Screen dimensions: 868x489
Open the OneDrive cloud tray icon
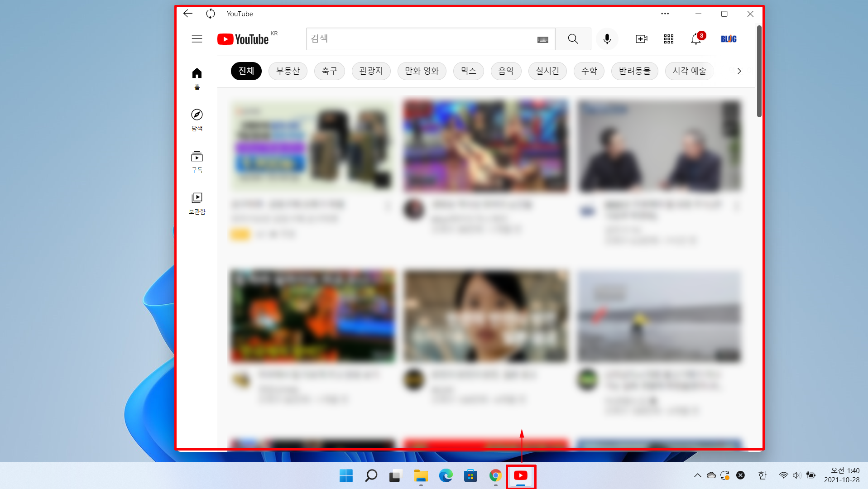711,475
